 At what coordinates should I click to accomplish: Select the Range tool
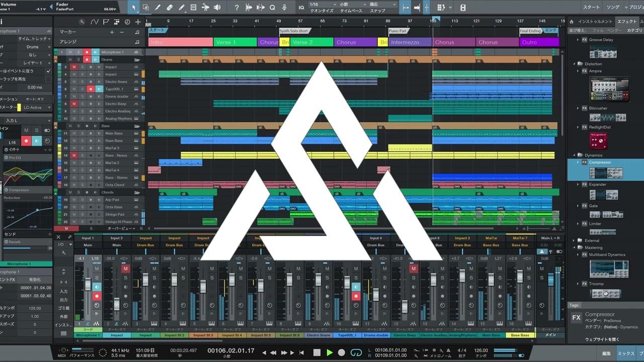(x=145, y=8)
